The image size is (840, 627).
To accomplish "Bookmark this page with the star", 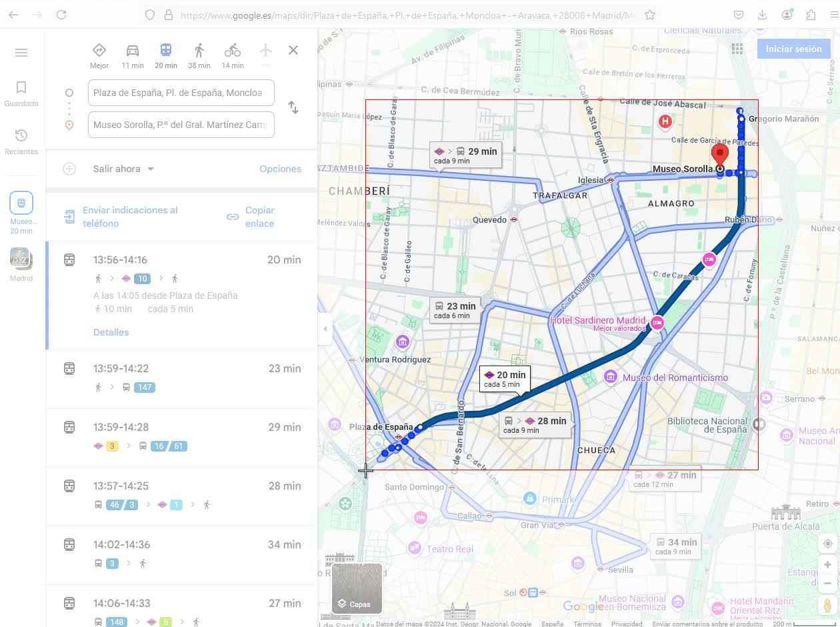I will point(649,15).
